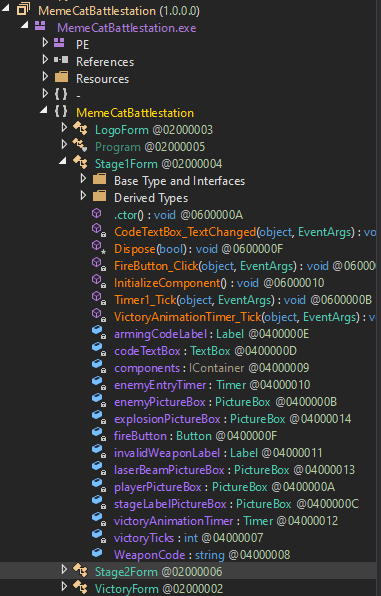381x596 pixels.
Task: Open the Timer1_Tick method
Action: tap(243, 300)
